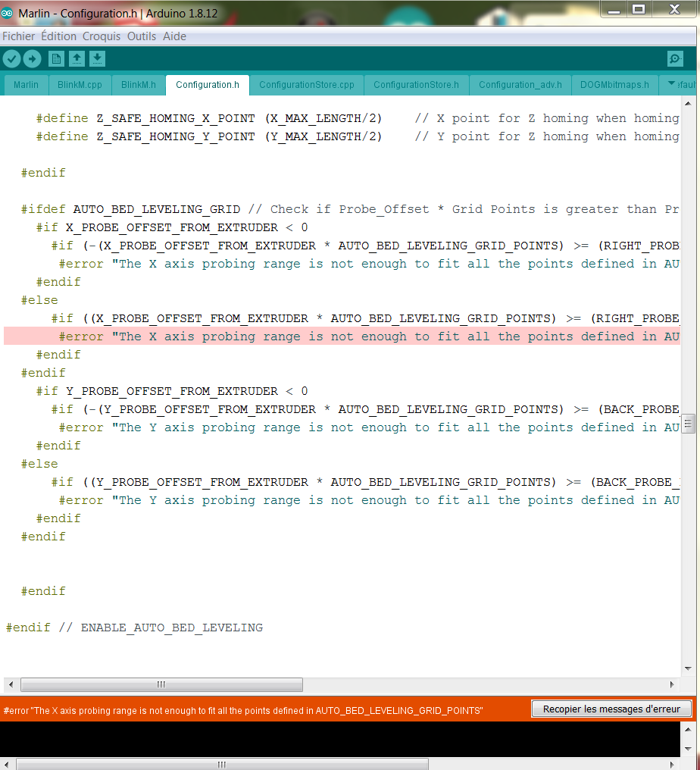Open the Outils menu

click(x=142, y=36)
